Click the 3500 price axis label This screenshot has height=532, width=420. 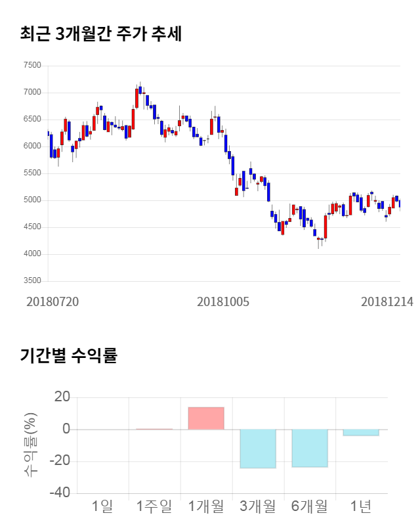(x=31, y=281)
